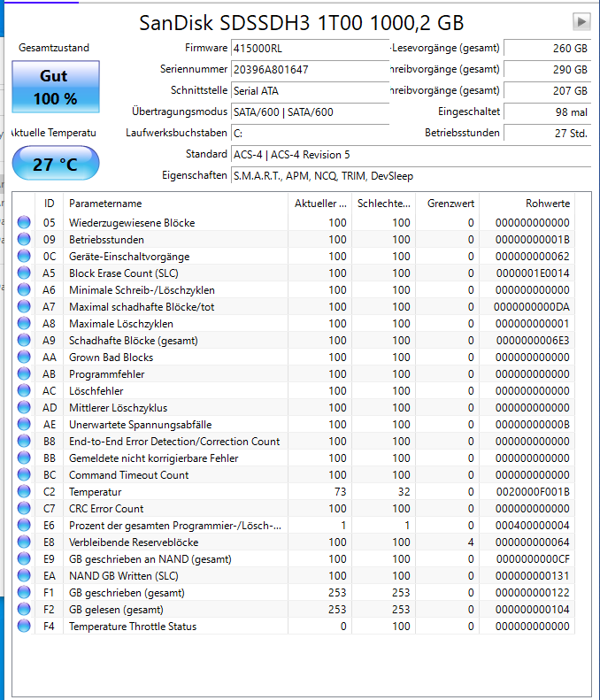Select the parameter name CRC Error Count
This screenshot has height=700, width=600.
(106, 509)
